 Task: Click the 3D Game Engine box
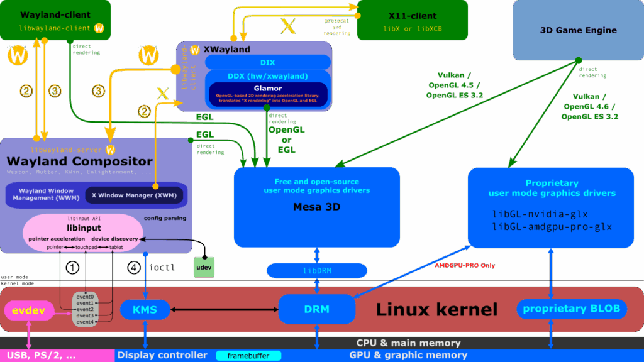579,30
